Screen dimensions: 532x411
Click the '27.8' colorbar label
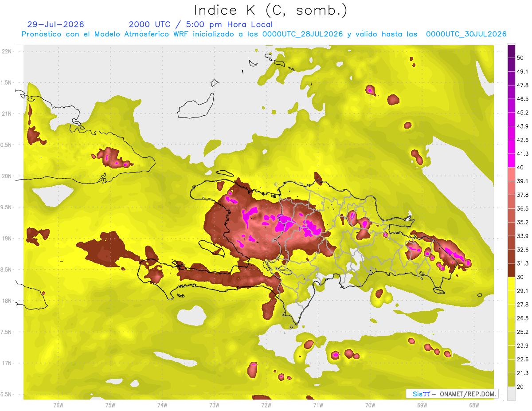pyautogui.click(x=523, y=304)
